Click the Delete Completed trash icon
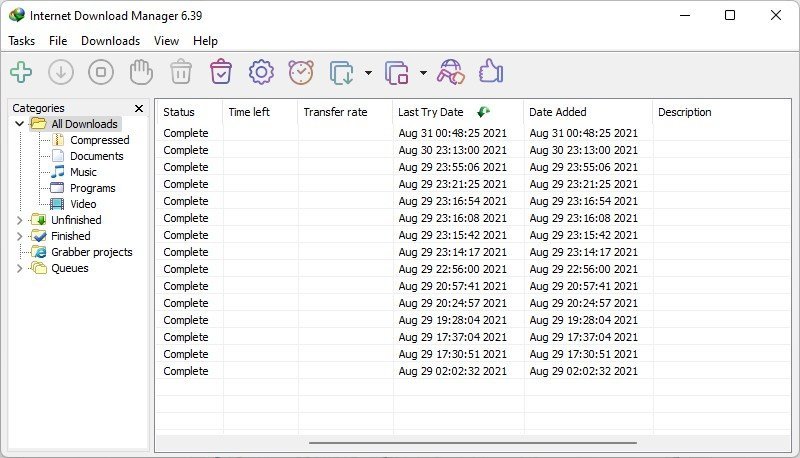The height and width of the screenshot is (458, 800). point(221,72)
